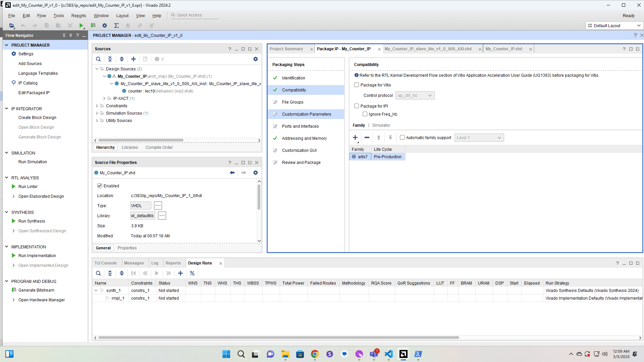This screenshot has width=644, height=362.
Task: Switch to the Tcl Console tab
Action: [106, 263]
